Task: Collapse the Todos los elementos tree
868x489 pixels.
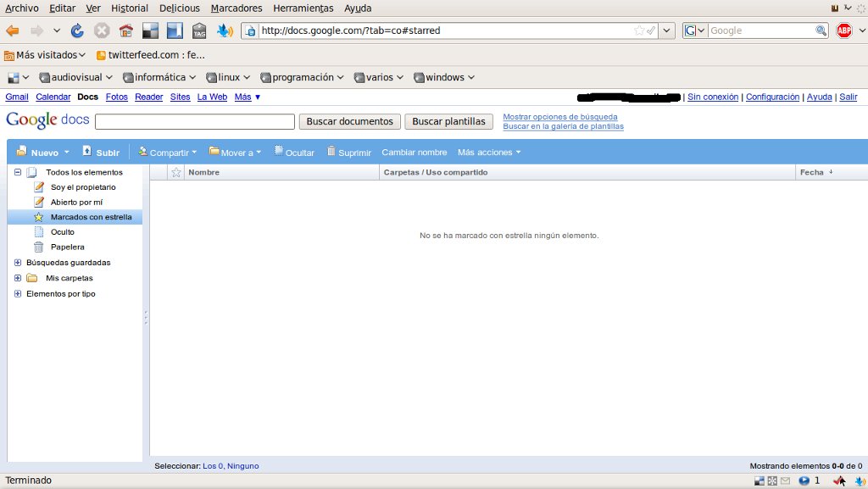Action: [18, 172]
